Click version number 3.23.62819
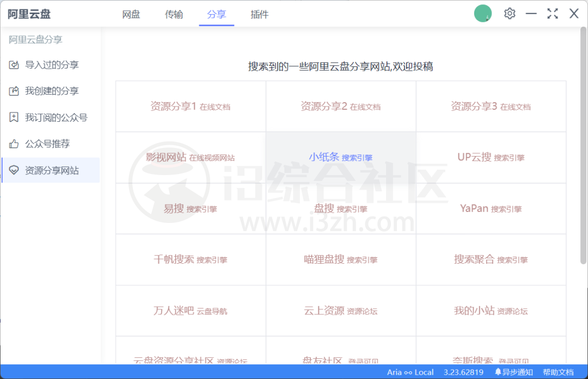Screen dimensions: 588x379 pos(463,372)
